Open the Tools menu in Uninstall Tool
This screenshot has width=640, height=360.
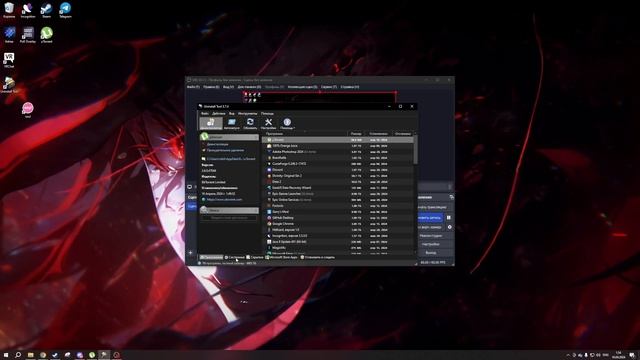(x=247, y=113)
